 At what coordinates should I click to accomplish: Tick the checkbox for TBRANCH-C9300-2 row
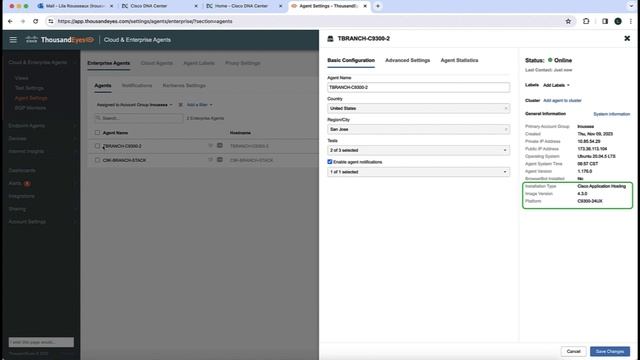[x=97, y=146]
